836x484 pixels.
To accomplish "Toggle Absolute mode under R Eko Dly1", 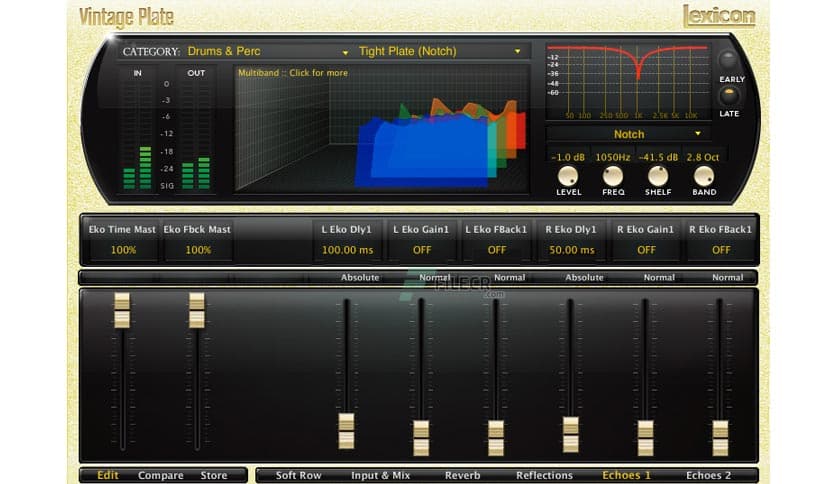I will coord(584,277).
